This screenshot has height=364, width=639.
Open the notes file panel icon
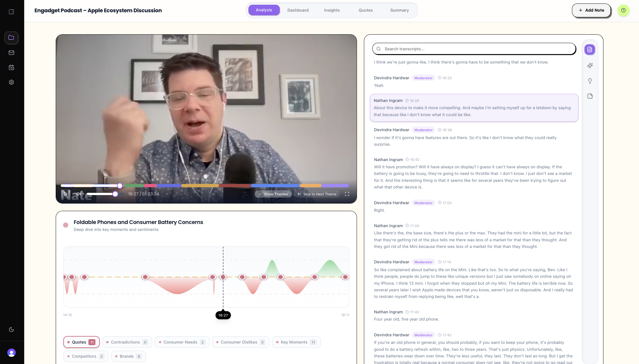590,96
